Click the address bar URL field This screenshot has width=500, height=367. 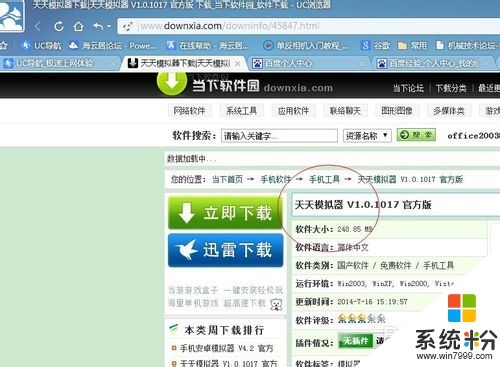pyautogui.click(x=308, y=26)
